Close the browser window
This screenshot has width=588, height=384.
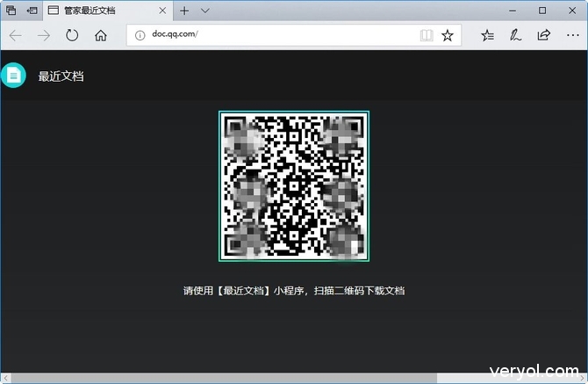[572, 11]
